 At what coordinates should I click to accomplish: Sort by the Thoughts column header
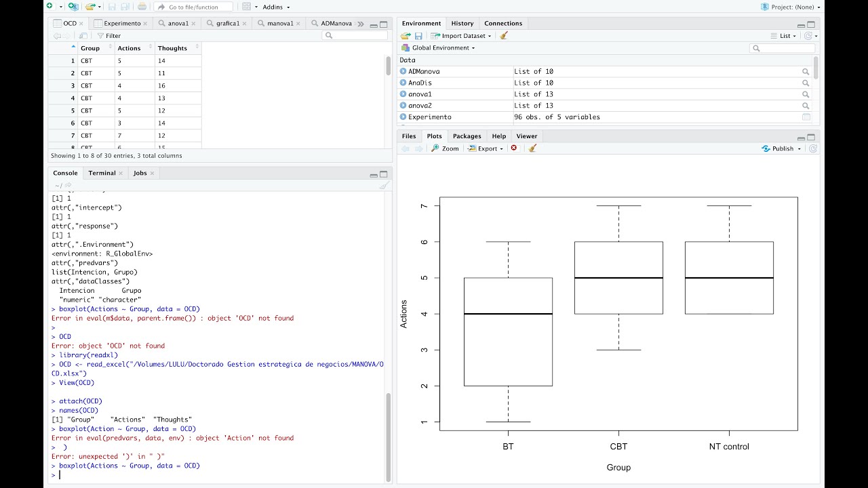[x=178, y=48]
